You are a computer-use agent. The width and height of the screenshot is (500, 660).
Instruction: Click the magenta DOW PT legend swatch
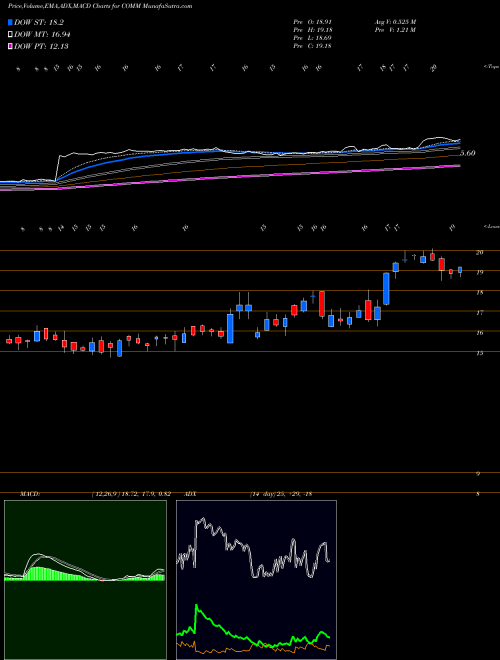11,46
